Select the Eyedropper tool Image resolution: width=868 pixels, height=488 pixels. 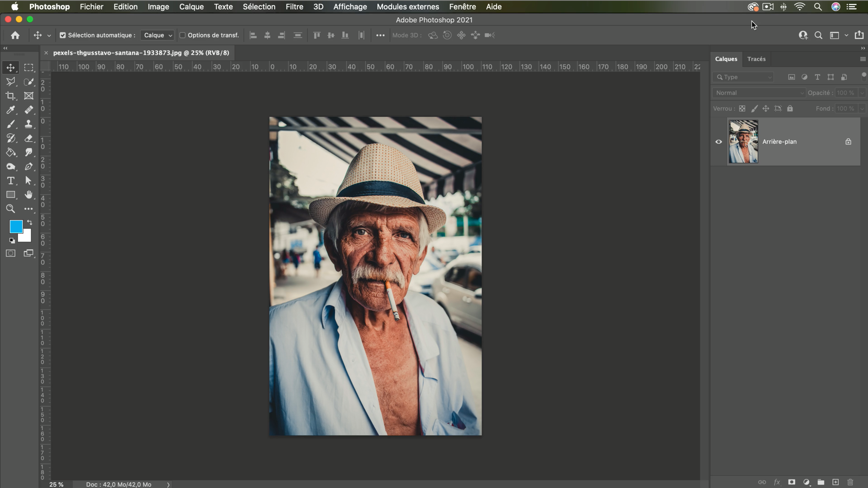10,110
